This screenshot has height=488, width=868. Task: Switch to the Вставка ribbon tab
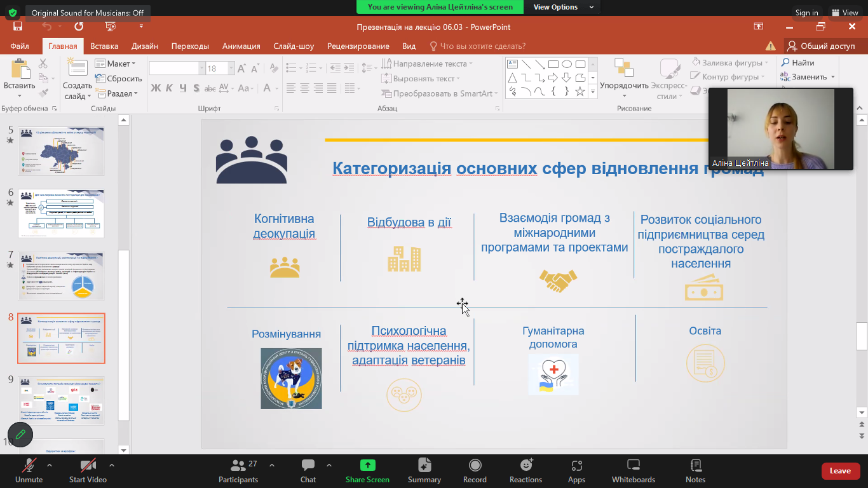pos(104,46)
